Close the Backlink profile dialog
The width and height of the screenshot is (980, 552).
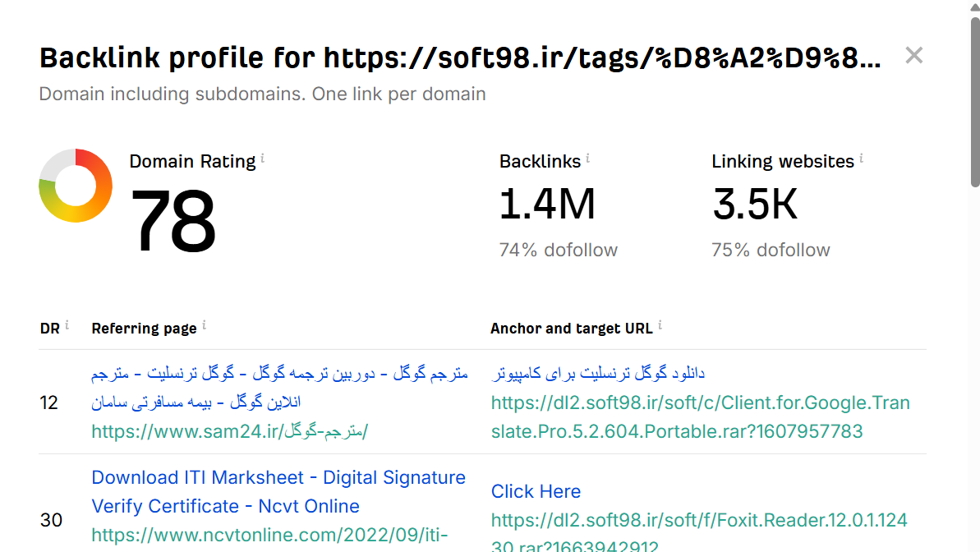(x=913, y=56)
